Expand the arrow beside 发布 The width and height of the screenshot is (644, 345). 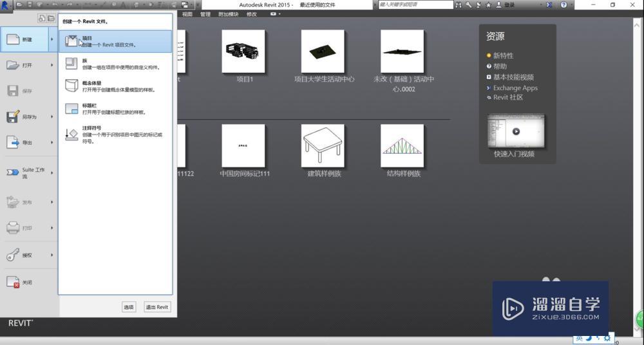point(52,202)
